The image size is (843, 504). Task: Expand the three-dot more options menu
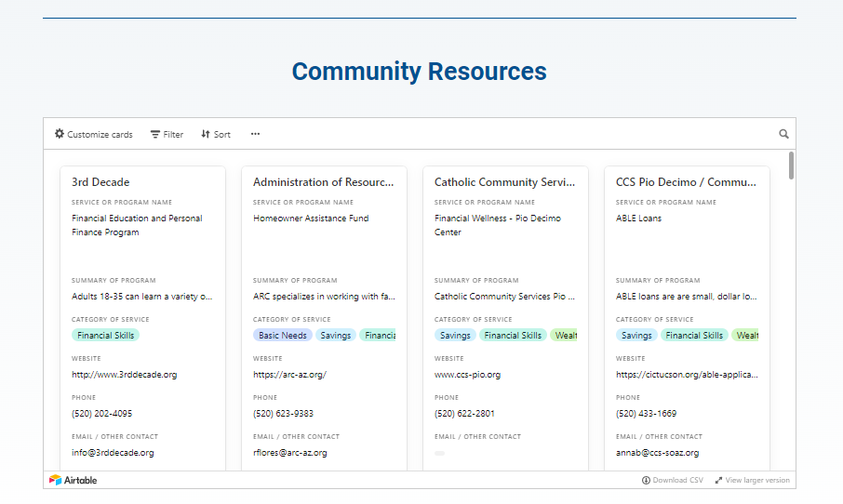coord(255,134)
